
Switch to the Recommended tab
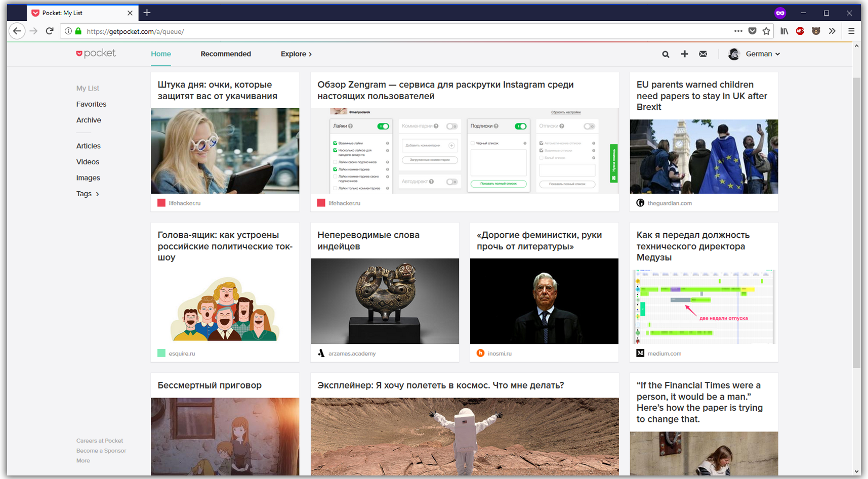(226, 54)
